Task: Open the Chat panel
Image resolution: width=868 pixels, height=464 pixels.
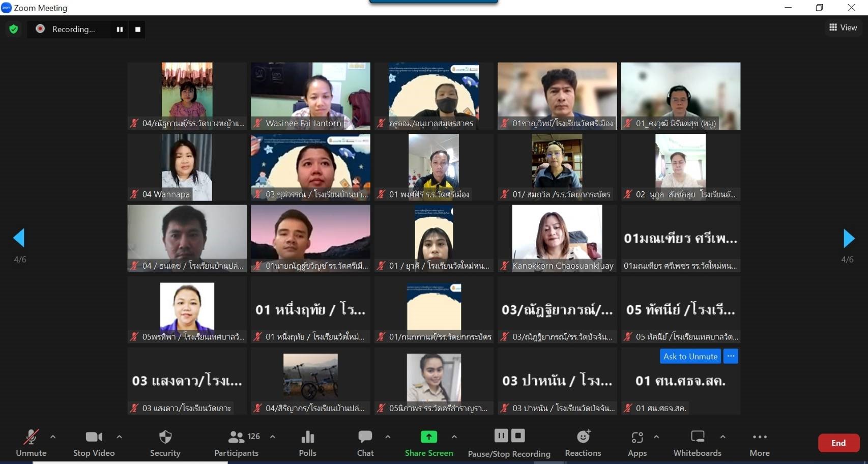Action: coord(365,443)
